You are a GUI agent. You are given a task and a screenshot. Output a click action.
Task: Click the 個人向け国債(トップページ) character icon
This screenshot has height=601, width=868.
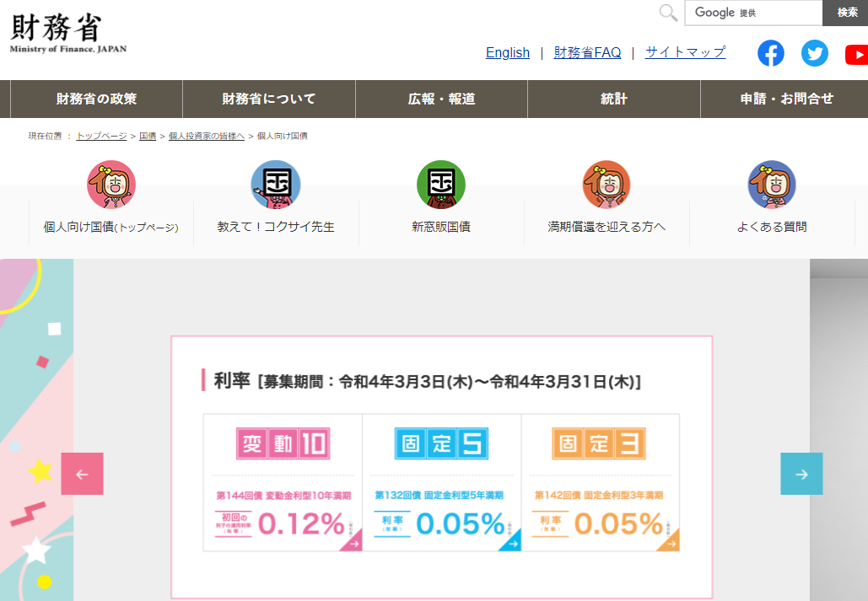click(111, 185)
